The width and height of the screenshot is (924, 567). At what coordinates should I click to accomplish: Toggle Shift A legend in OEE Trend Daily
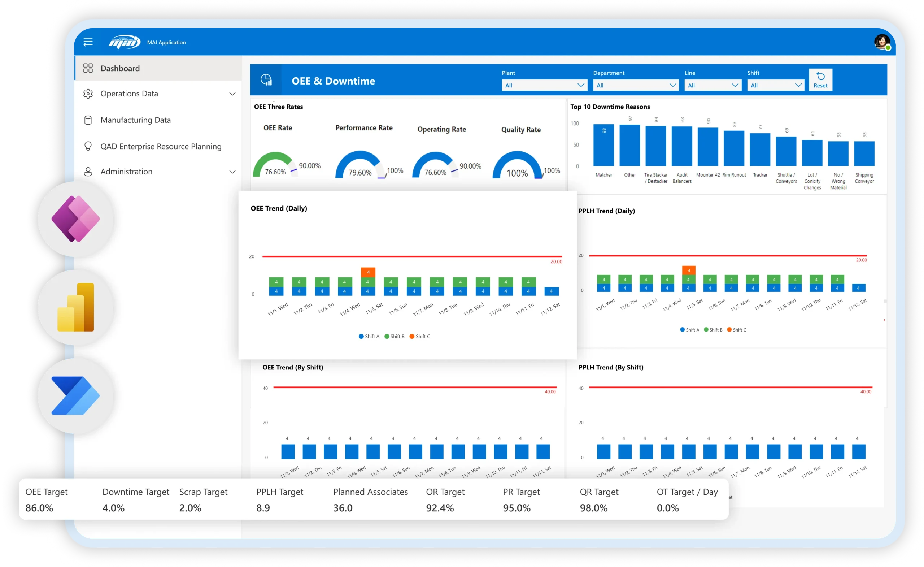[369, 336]
